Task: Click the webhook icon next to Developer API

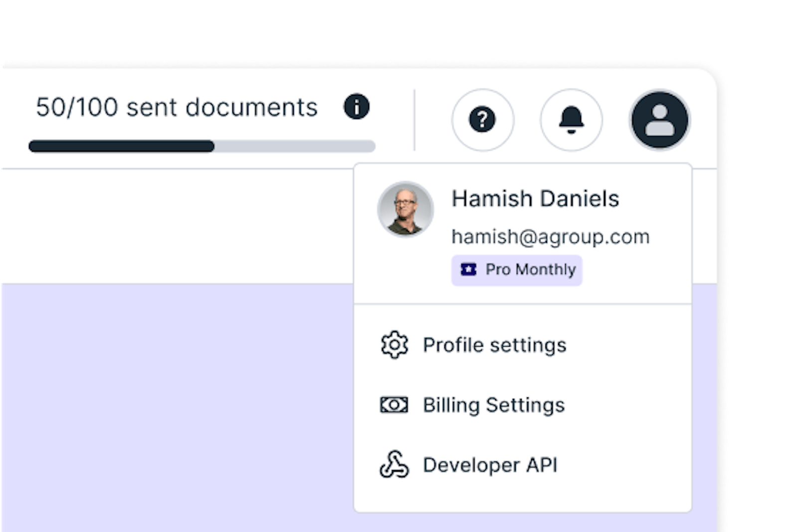Action: pos(394,465)
